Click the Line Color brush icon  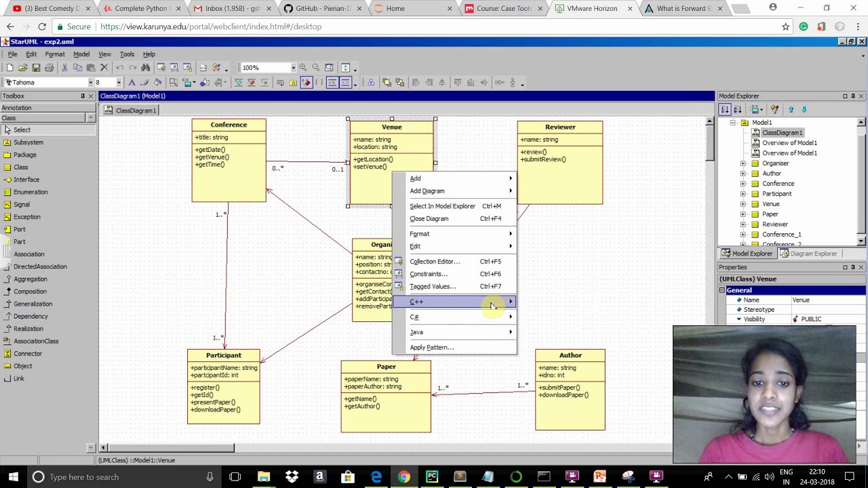144,83
